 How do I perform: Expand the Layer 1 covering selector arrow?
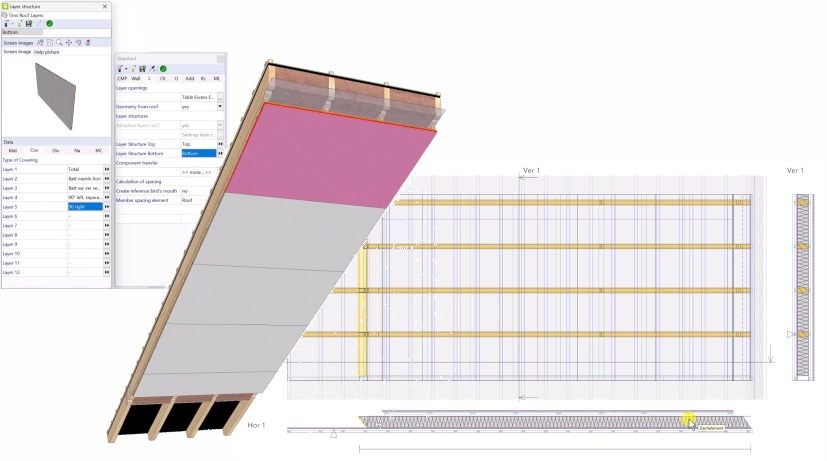(x=107, y=170)
